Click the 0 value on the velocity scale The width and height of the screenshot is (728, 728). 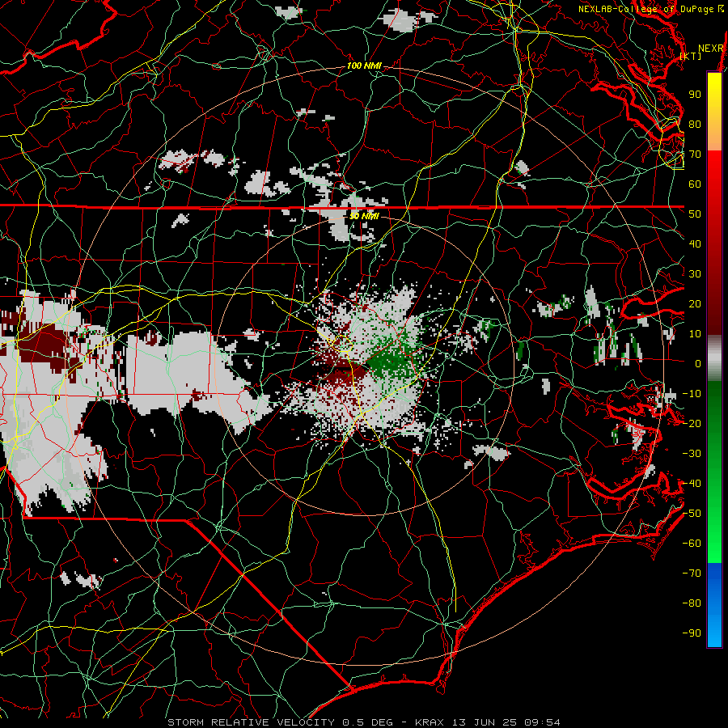coord(698,364)
